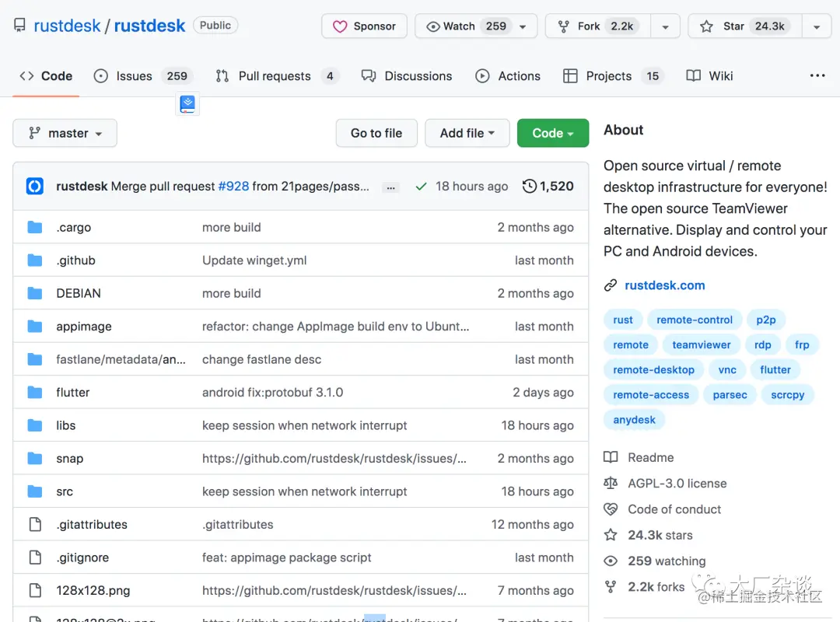This screenshot has width=840, height=622.
Task: Click the scale icon beside AGPL-3.0 license
Action: (611, 484)
